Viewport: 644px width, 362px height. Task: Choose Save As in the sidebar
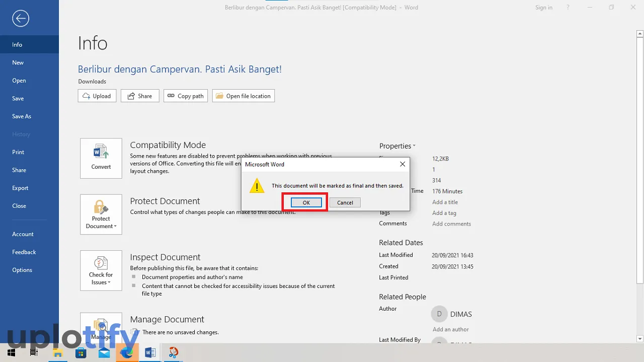(29, 116)
